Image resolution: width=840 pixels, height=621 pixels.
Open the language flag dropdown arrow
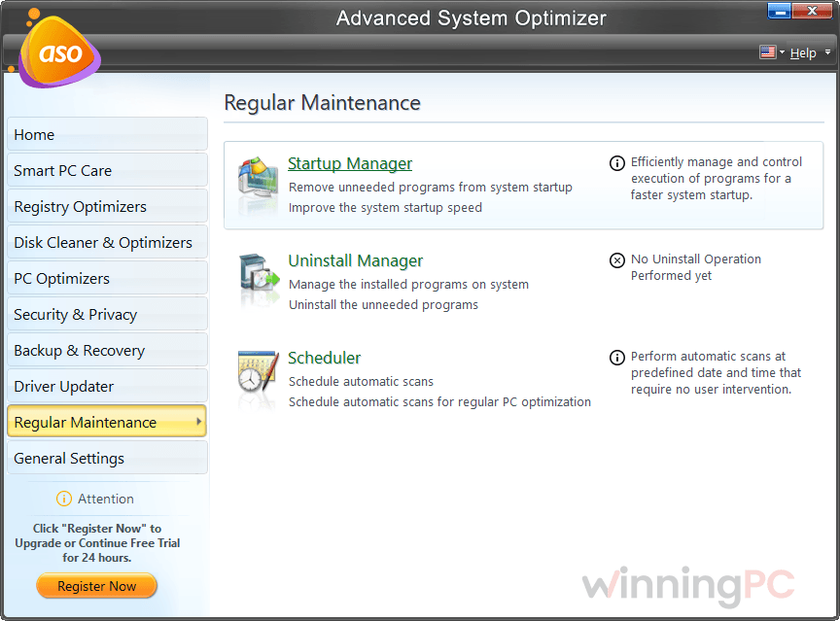782,52
